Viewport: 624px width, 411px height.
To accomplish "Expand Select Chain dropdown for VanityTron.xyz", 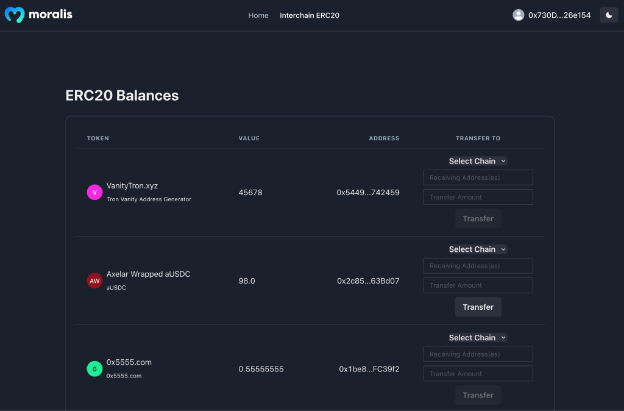I will tap(477, 161).
